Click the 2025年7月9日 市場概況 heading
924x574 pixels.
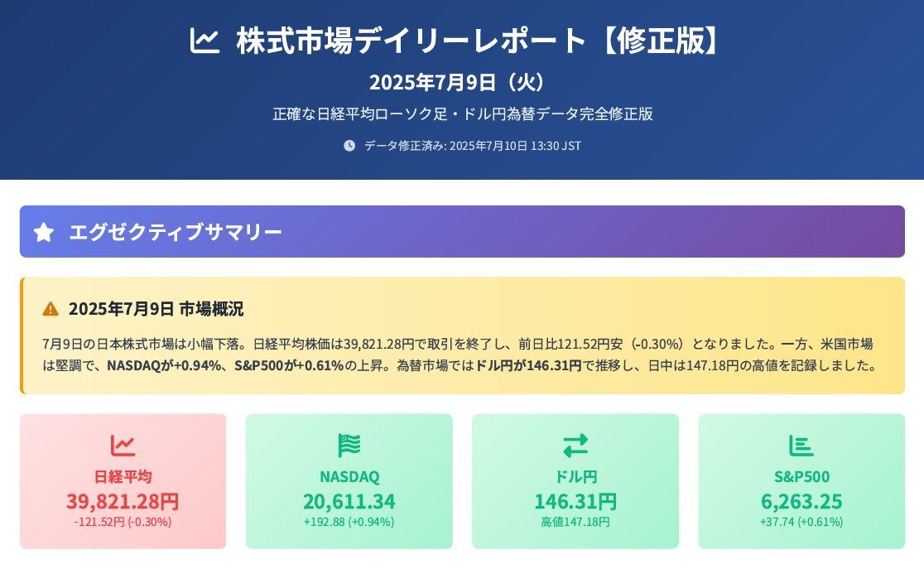[156, 309]
